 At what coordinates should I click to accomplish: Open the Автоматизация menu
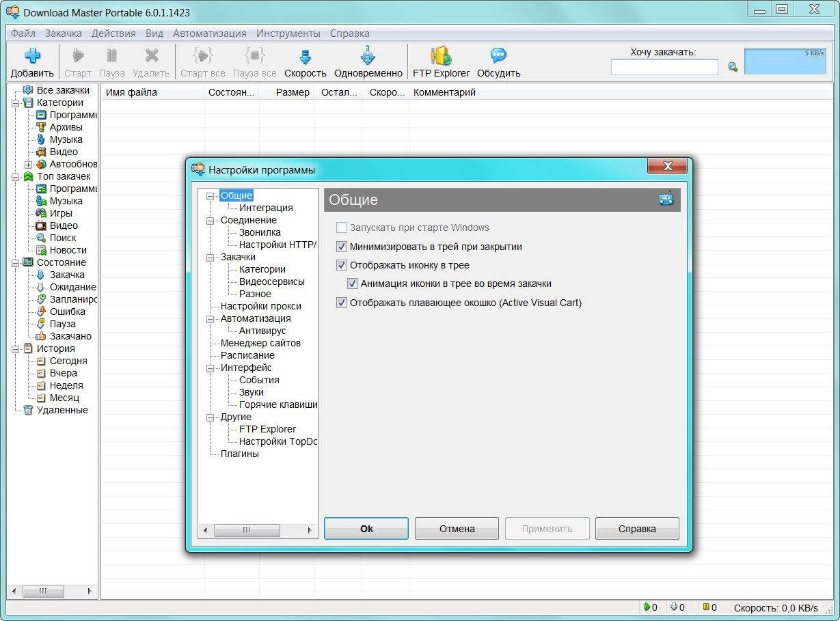tap(210, 33)
